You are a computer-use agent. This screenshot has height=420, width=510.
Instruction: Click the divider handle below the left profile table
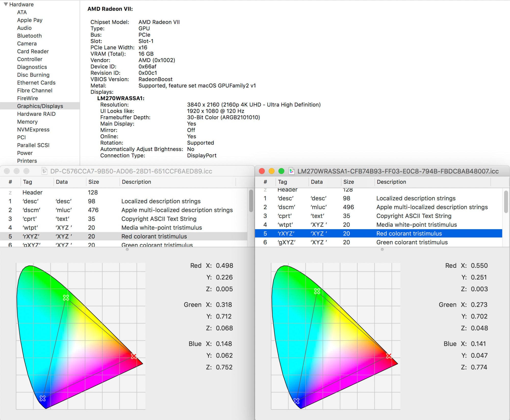point(127,250)
